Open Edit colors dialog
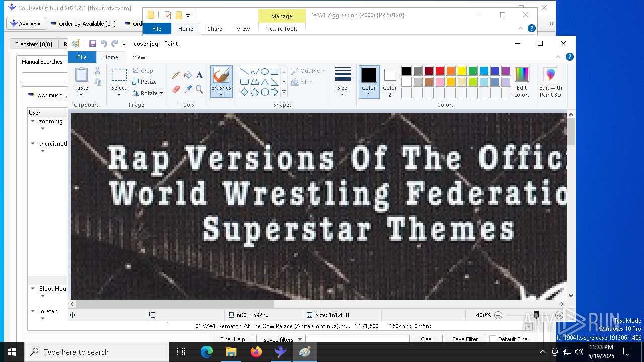The width and height of the screenshot is (644, 362). point(522,82)
